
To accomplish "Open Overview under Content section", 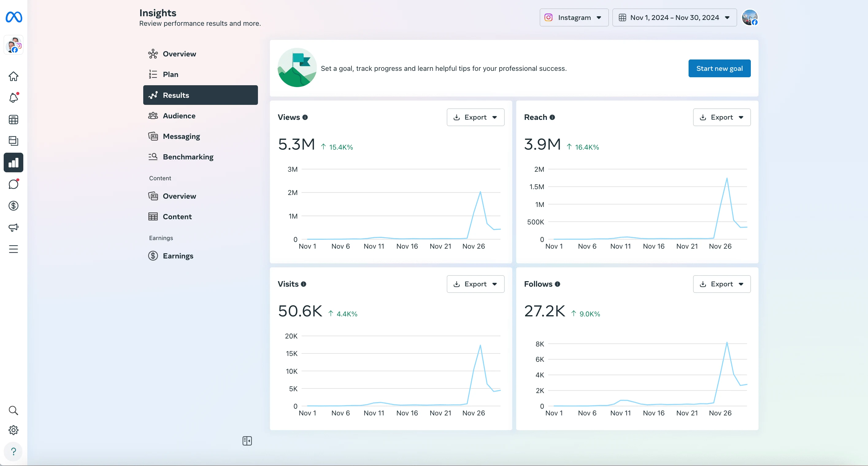I will click(x=201, y=196).
